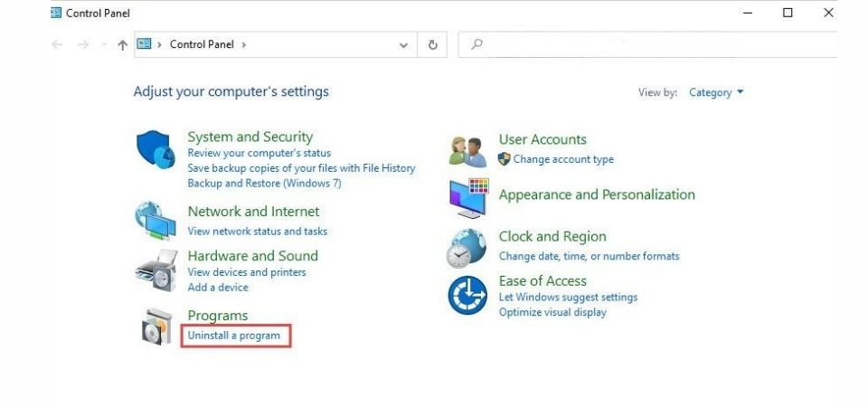Click Add a device link
This screenshot has height=407, width=868.
pos(218,288)
